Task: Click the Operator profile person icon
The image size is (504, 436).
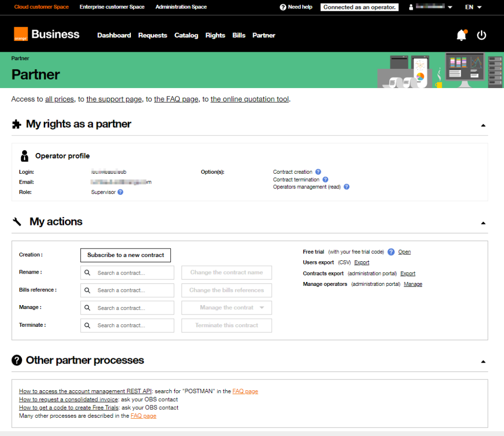Action: pos(25,156)
